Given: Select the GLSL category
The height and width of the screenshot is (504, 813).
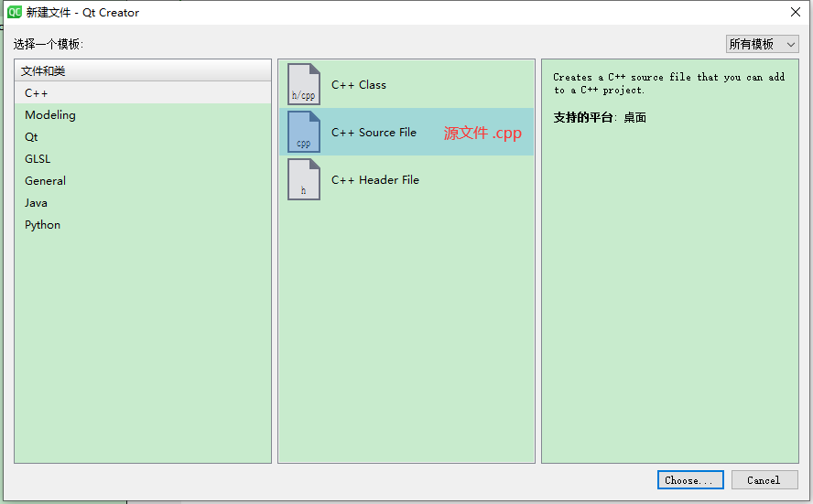Looking at the screenshot, I should click(143, 159).
